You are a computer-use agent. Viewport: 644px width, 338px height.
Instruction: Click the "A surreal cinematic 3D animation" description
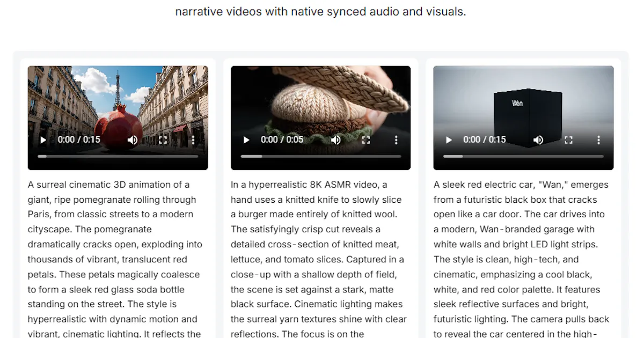click(115, 259)
